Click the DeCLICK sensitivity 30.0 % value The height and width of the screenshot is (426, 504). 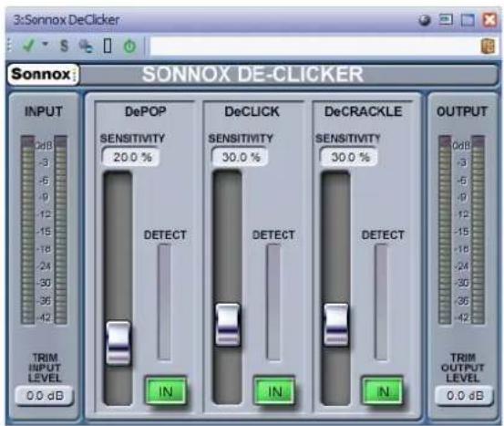point(241,157)
